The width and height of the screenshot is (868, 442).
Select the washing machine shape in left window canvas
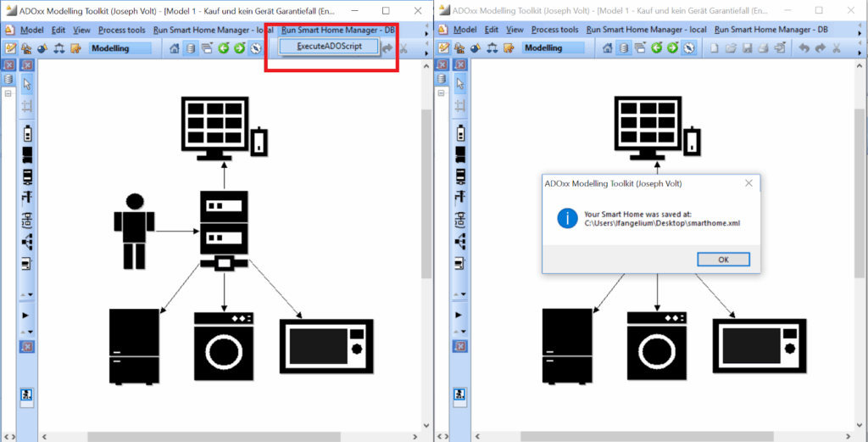tap(224, 346)
